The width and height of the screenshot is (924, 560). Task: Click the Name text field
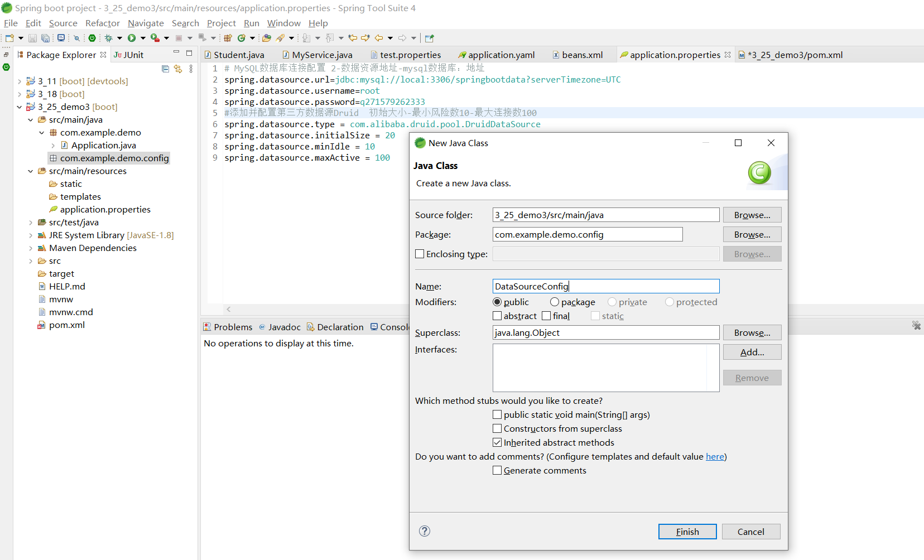(605, 286)
